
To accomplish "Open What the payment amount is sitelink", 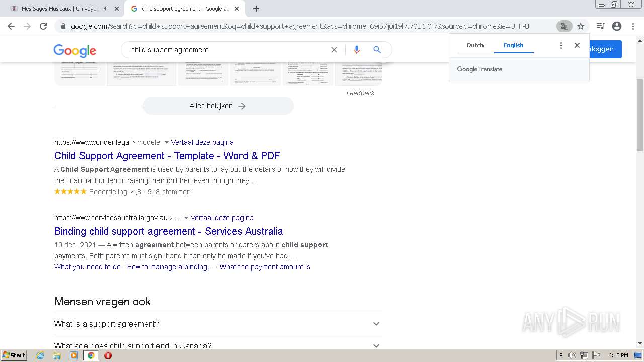I will 265,267.
